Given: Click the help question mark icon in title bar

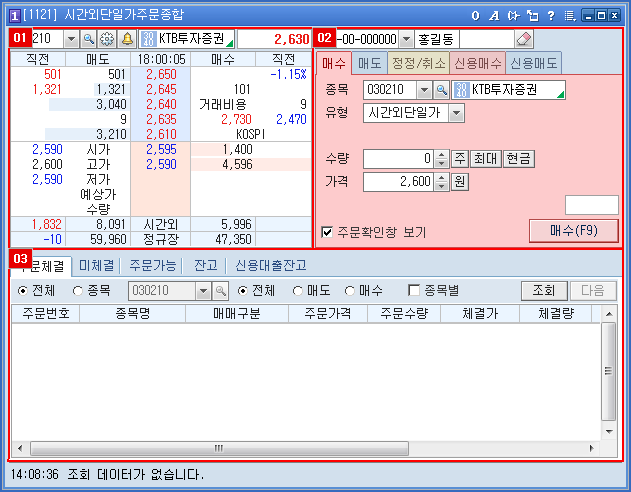Looking at the screenshot, I should pos(553,16).
